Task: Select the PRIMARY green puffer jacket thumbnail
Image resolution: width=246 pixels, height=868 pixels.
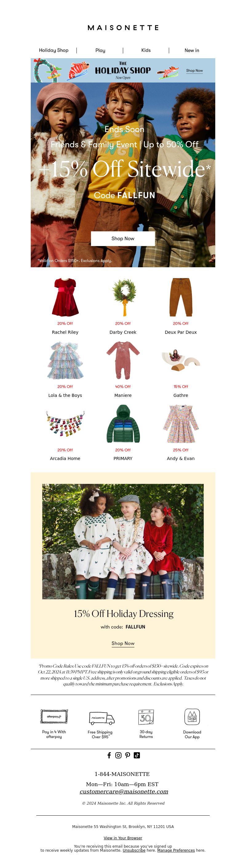Action: click(x=123, y=424)
